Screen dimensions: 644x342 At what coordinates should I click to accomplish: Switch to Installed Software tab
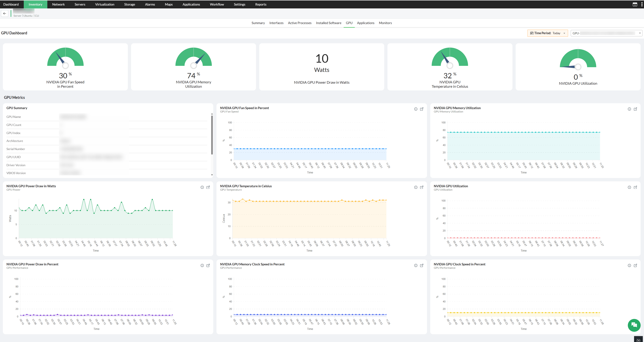click(328, 23)
